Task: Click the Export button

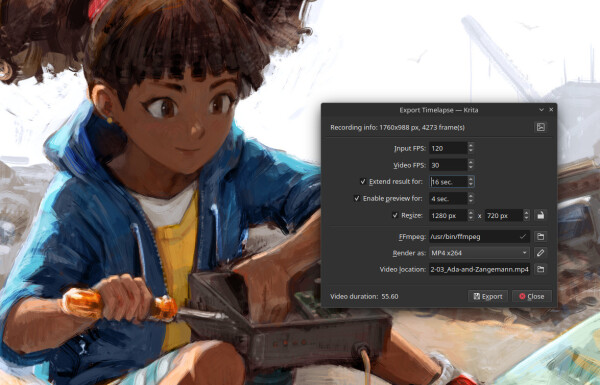Action: 488,296
